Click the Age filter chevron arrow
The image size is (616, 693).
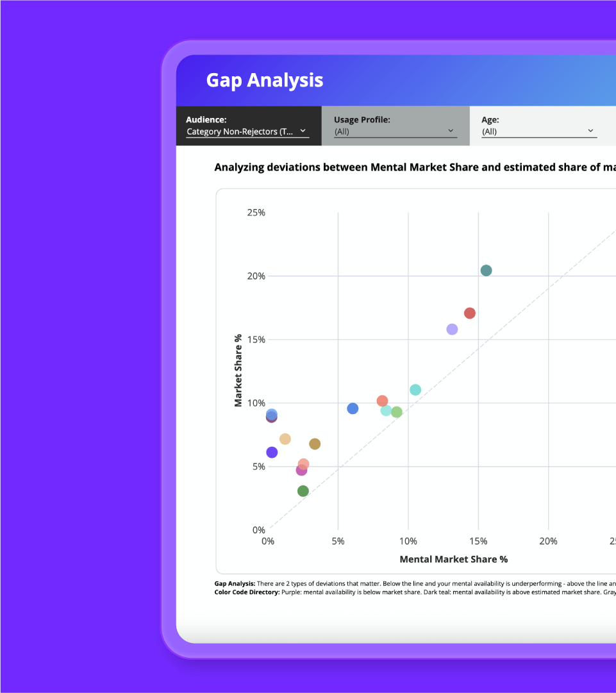click(590, 131)
